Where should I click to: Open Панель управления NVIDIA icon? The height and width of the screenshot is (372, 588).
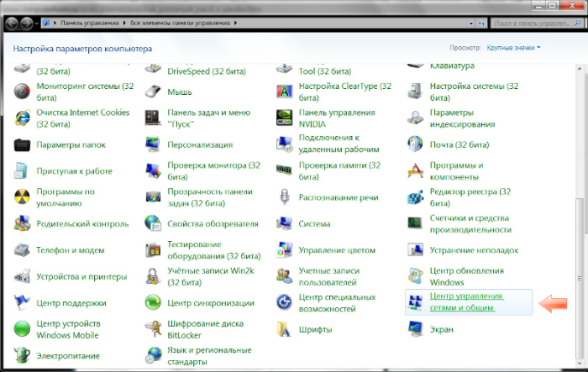(x=285, y=118)
